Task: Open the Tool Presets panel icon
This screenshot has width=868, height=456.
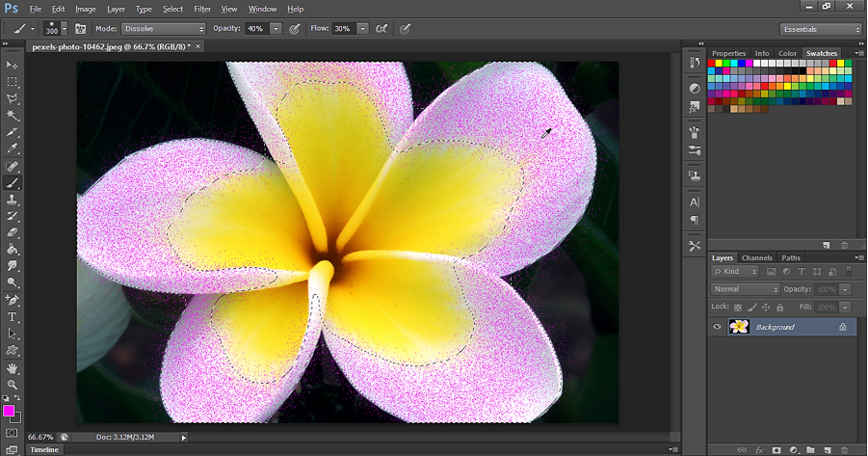Action: [695, 246]
